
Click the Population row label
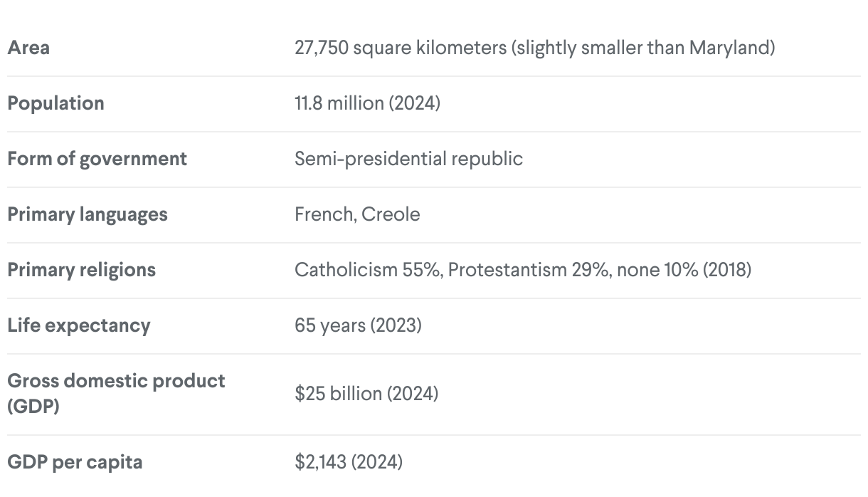point(55,103)
